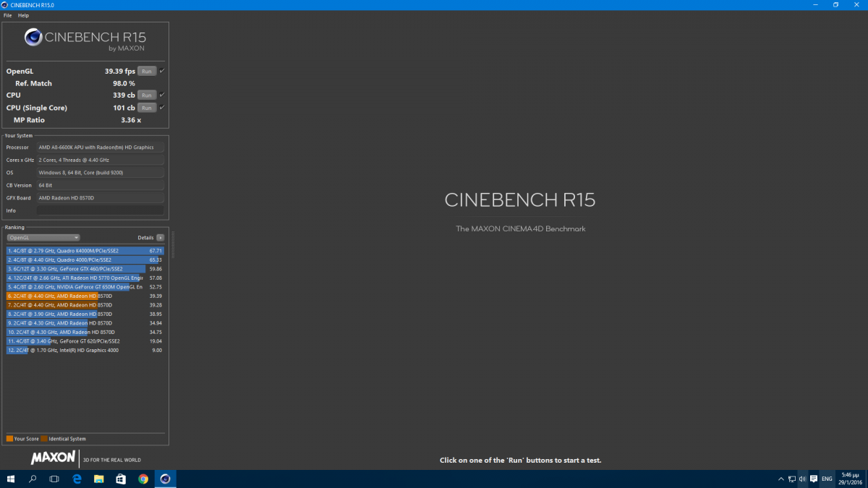Select rank 4 ATI Radeon HD 5770 entry

point(85,278)
